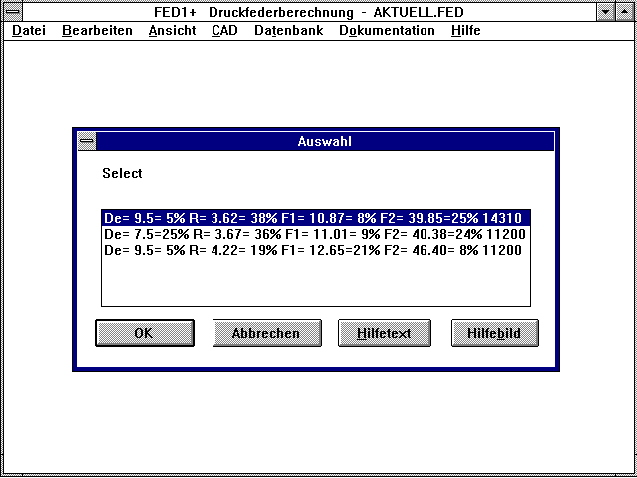Open the Dokumentation menu
The image size is (637, 478).
386,31
